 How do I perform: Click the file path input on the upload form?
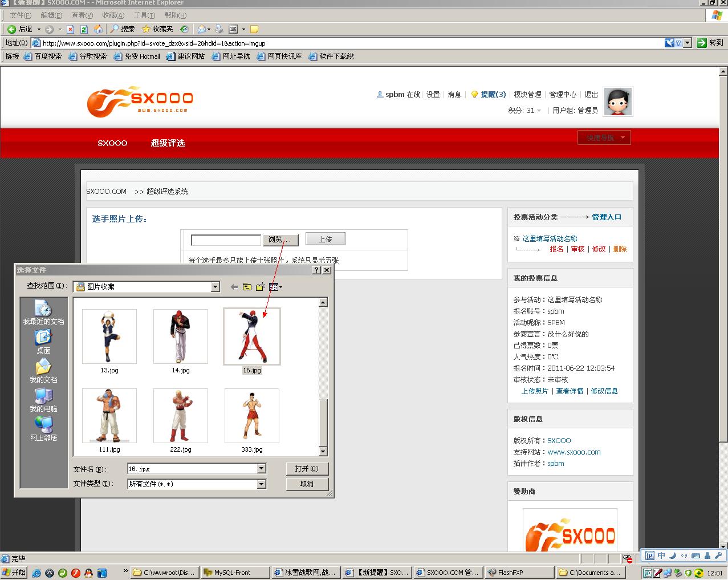coord(226,240)
